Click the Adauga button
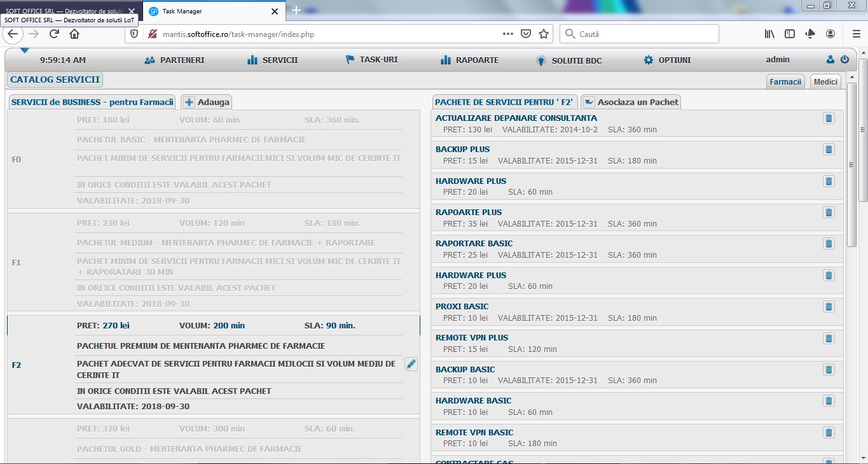Viewport: 868px width, 464px height. pos(207,102)
